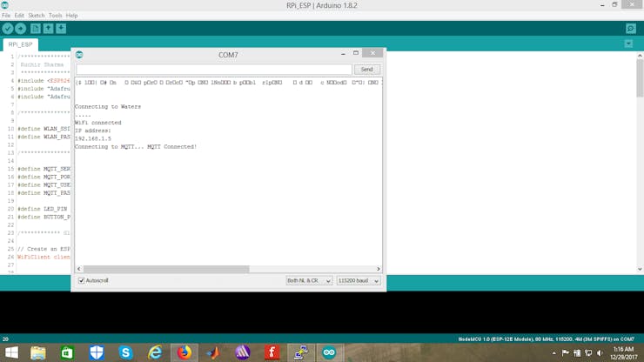This screenshot has width=644, height=362.
Task: Open File Explorer from the taskbar
Action: (x=38, y=352)
